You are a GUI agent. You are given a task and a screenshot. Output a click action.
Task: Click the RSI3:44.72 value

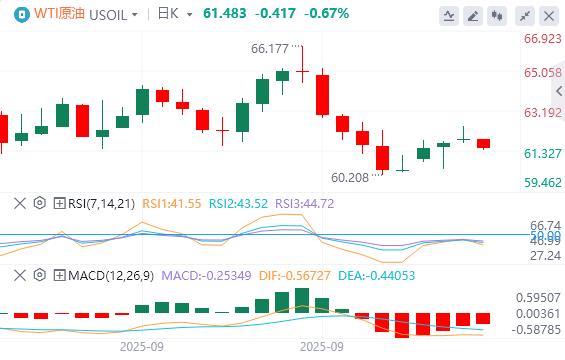(304, 204)
